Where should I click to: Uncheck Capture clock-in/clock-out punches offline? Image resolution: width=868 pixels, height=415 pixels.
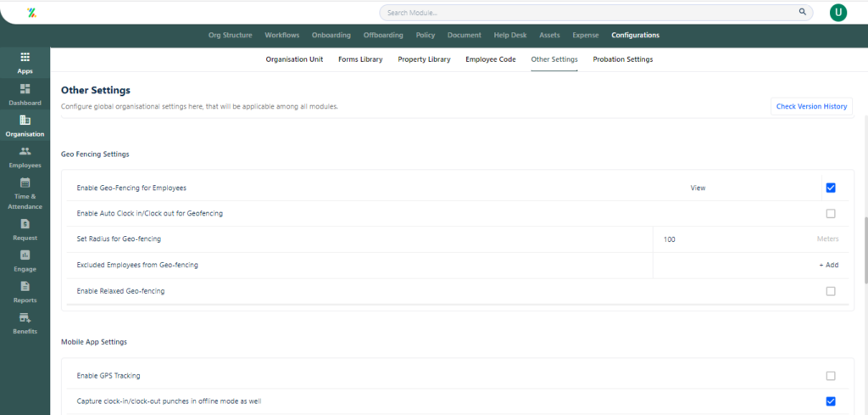coord(831,401)
